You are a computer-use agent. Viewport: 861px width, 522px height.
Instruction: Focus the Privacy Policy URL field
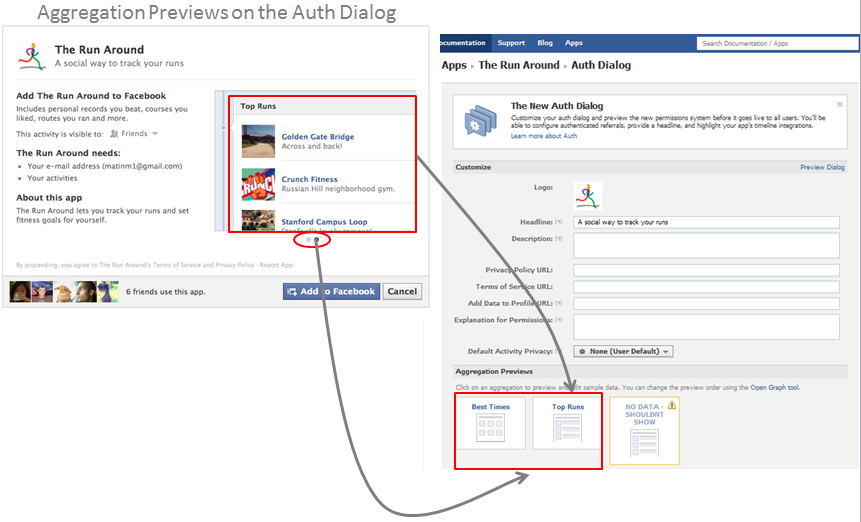tap(706, 270)
